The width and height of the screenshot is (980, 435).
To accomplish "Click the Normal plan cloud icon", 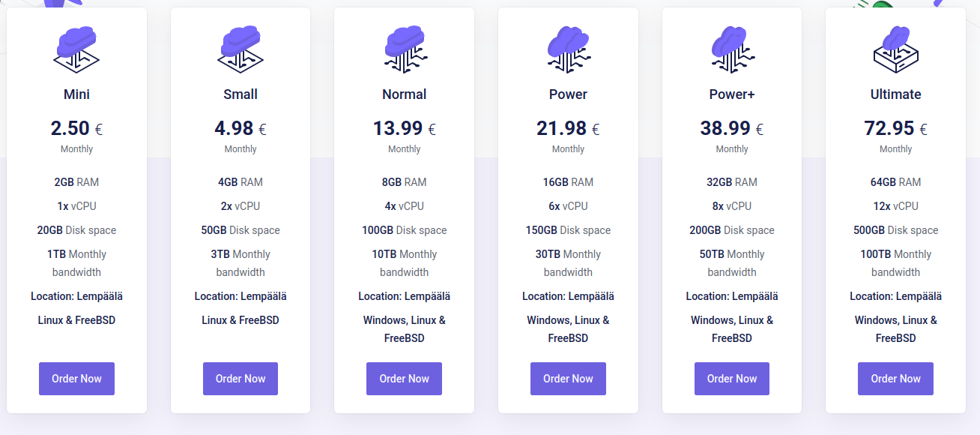I will click(x=405, y=49).
